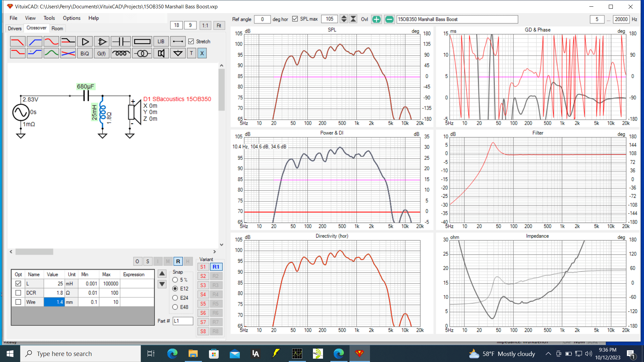This screenshot has height=362, width=644.
Task: Select variant R1
Action: [216, 267]
